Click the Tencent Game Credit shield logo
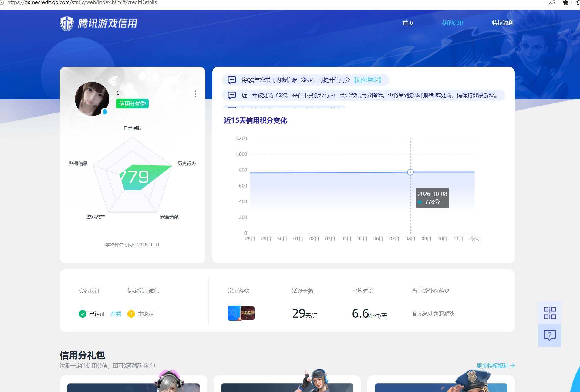Screen dimensions: 580x392 click(x=67, y=23)
